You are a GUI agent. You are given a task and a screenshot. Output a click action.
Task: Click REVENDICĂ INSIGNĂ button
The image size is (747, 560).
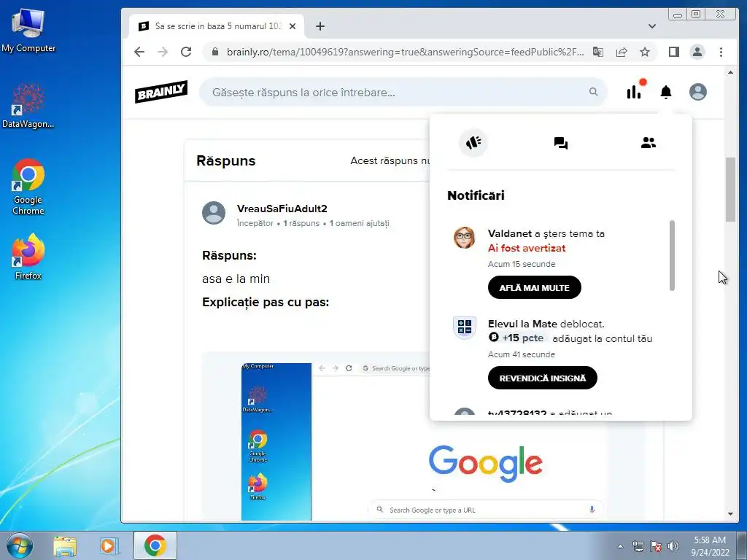click(x=543, y=378)
